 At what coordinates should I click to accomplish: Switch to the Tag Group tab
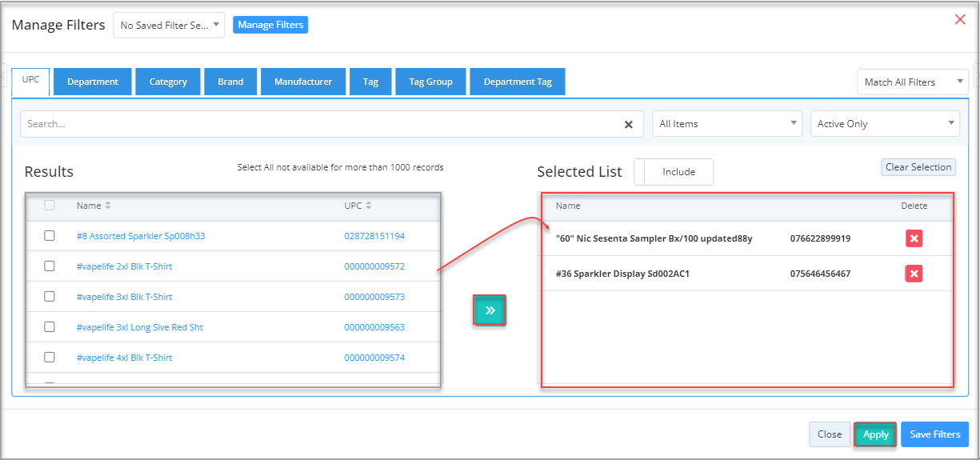pos(430,82)
